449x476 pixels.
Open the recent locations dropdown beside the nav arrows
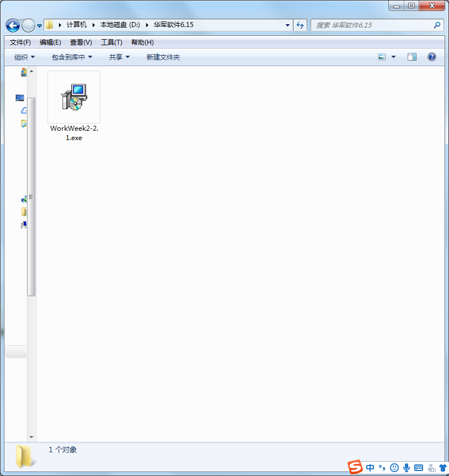[40, 26]
